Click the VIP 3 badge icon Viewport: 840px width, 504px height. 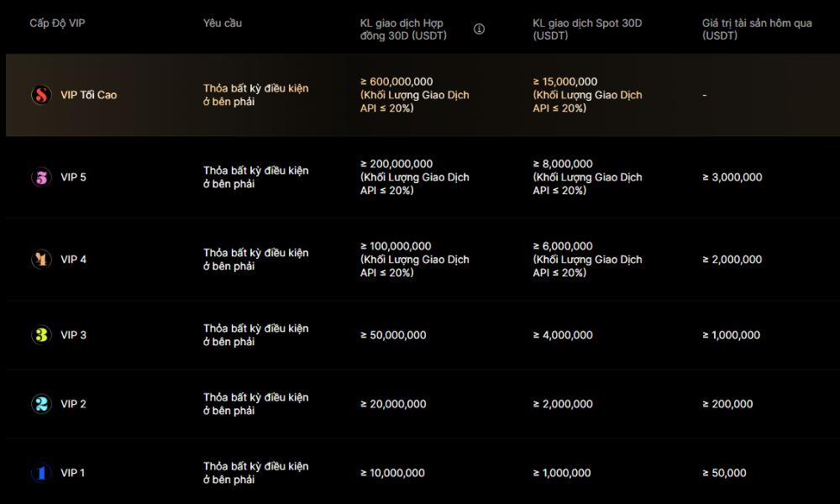coord(41,335)
